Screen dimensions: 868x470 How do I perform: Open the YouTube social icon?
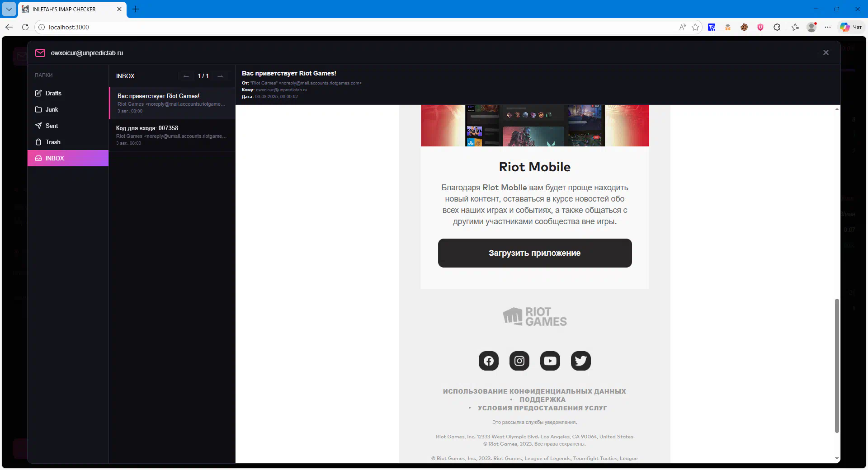[x=550, y=361]
